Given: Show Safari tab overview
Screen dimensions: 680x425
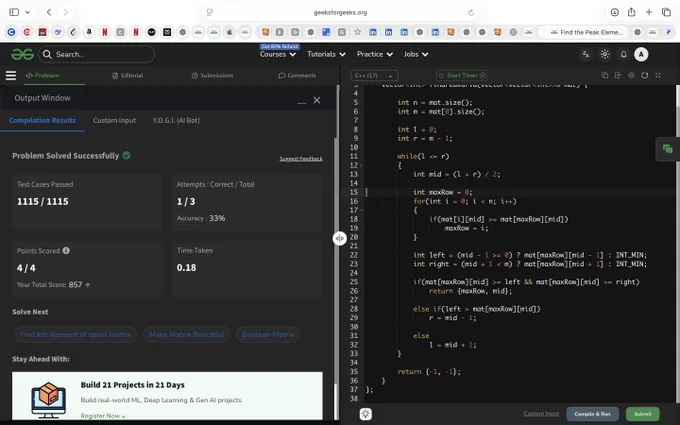Looking at the screenshot, I should pos(666,12).
